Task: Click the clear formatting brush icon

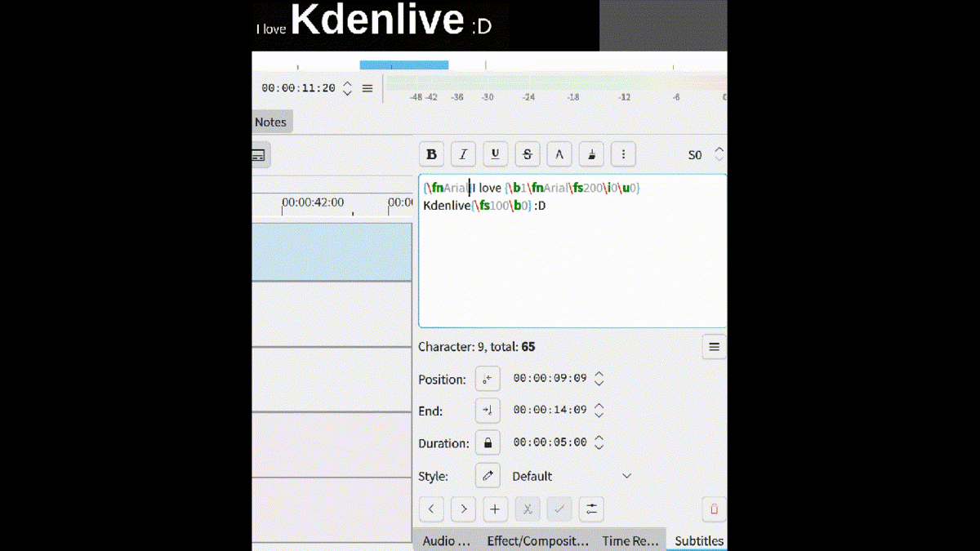Action: (591, 154)
